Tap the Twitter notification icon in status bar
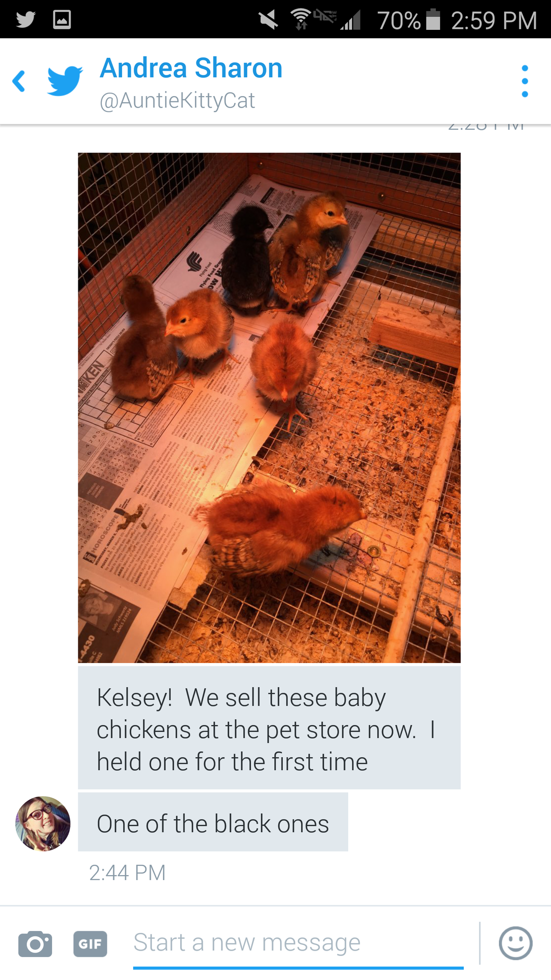 25,20
